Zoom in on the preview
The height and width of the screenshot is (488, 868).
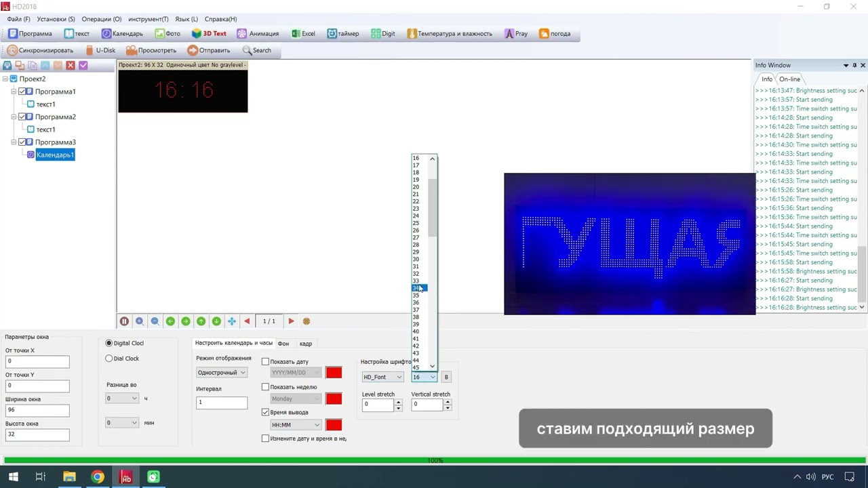140,321
